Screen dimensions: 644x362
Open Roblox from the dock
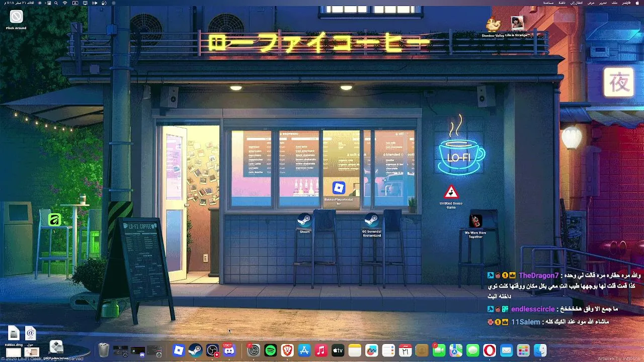click(179, 350)
